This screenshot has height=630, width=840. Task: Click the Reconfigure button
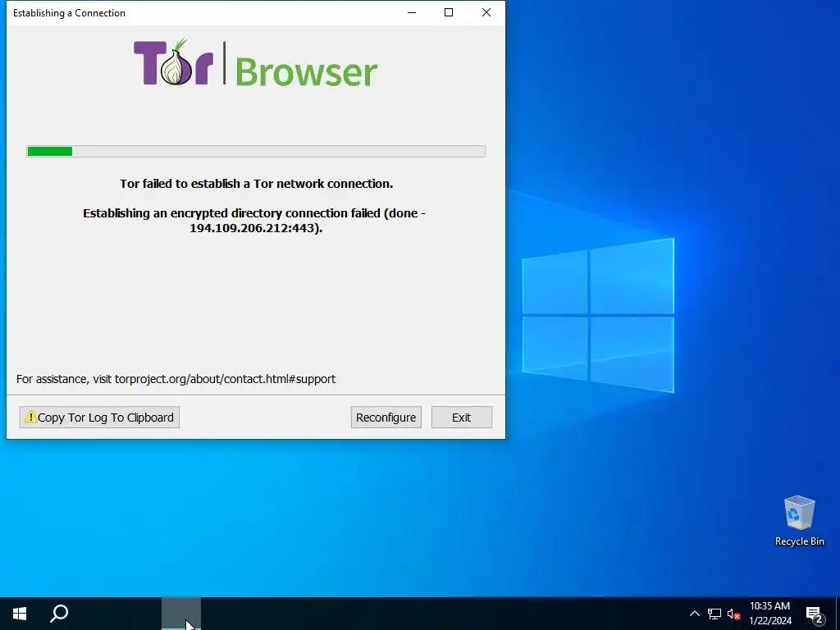click(386, 418)
